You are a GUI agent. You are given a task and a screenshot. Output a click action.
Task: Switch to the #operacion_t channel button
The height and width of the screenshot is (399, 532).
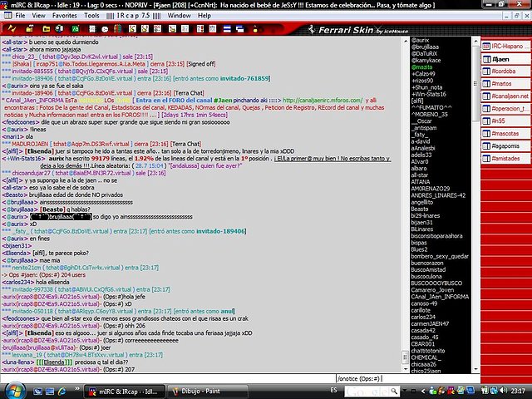pos(505,109)
